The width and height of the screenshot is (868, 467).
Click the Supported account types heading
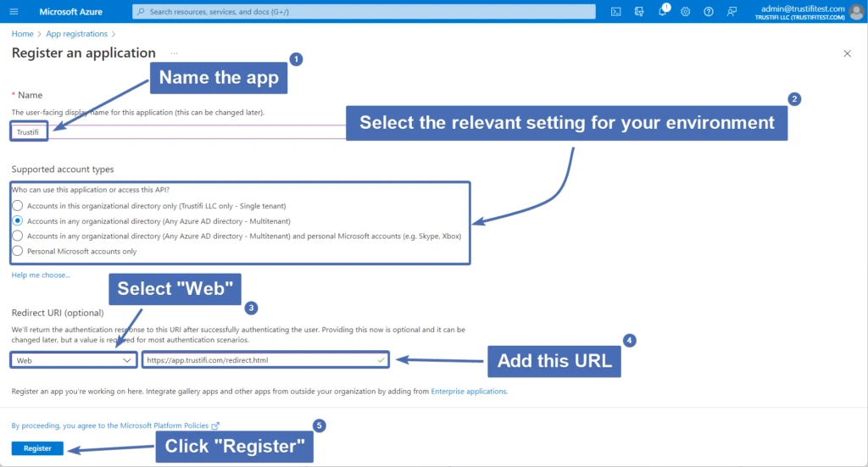[x=63, y=170]
